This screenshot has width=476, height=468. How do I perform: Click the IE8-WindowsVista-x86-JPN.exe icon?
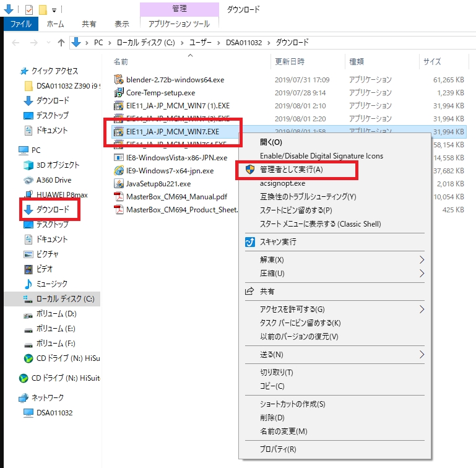[x=118, y=158]
